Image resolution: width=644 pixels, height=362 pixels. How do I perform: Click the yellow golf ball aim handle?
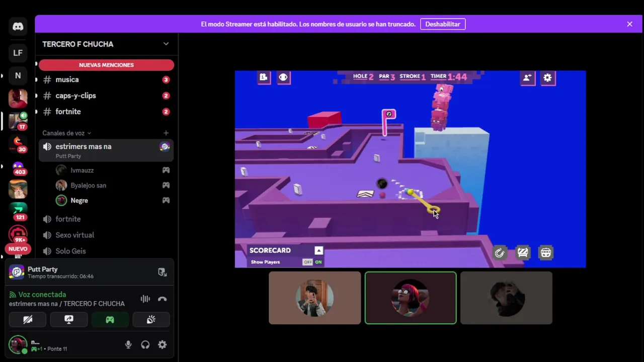tap(434, 209)
